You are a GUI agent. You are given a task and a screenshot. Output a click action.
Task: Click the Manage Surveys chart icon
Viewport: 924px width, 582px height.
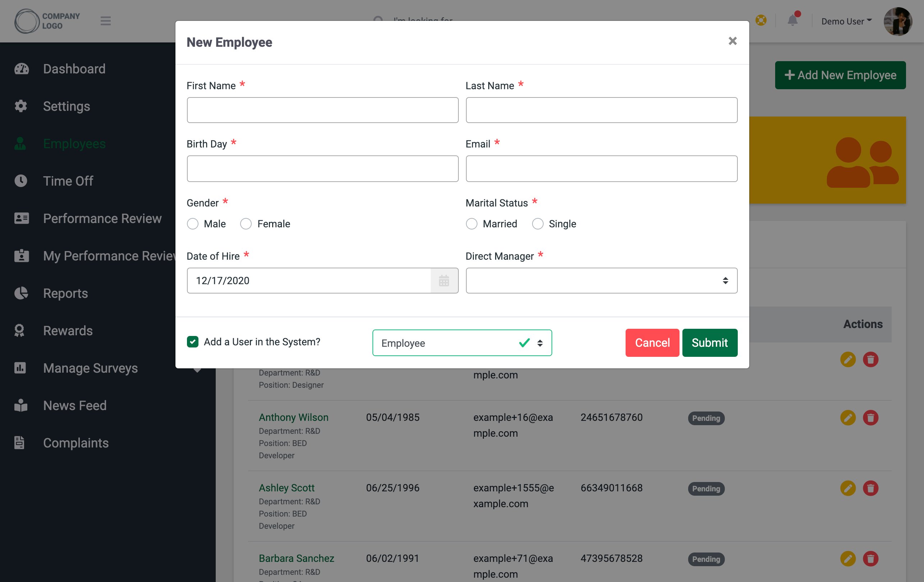[x=20, y=368]
